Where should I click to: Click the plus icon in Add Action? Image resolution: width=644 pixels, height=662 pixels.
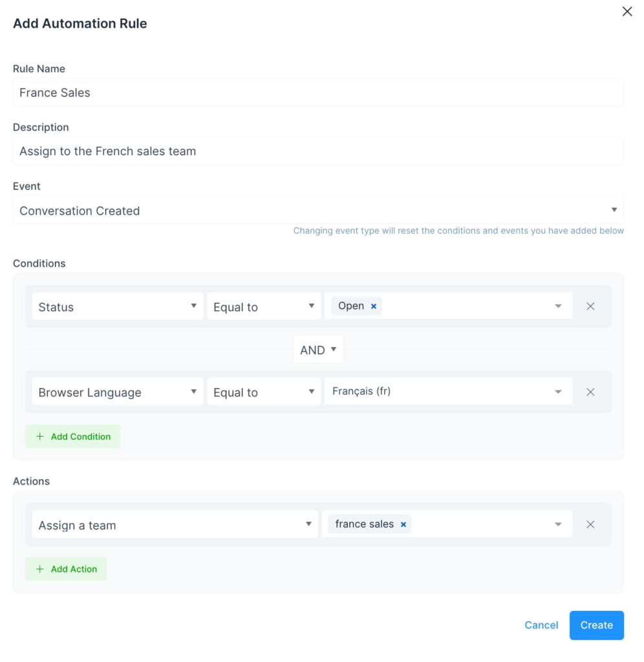(39, 569)
